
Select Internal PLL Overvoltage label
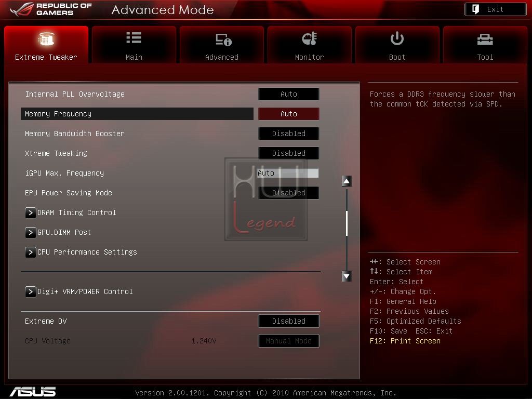pos(75,94)
